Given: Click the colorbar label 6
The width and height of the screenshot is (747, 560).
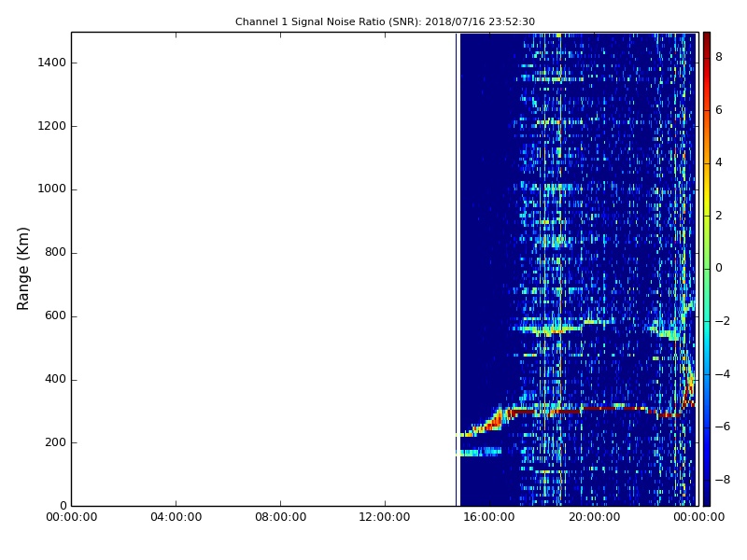Looking at the screenshot, I should click(x=719, y=110).
